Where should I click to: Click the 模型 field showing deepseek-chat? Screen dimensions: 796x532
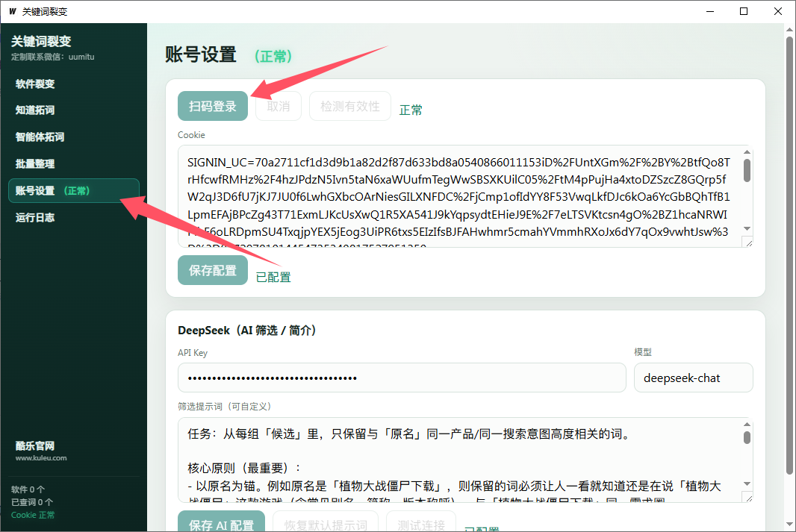694,378
